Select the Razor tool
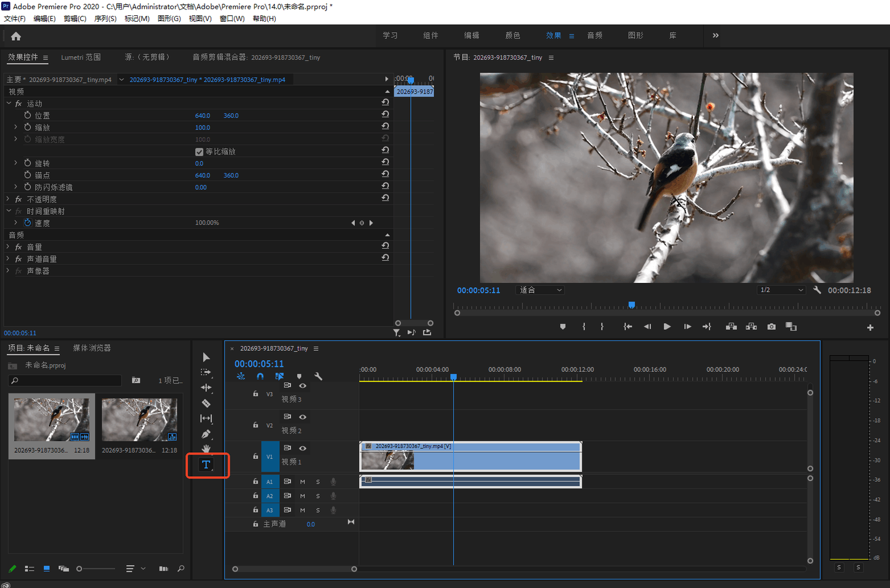The image size is (890, 588). pos(206,403)
